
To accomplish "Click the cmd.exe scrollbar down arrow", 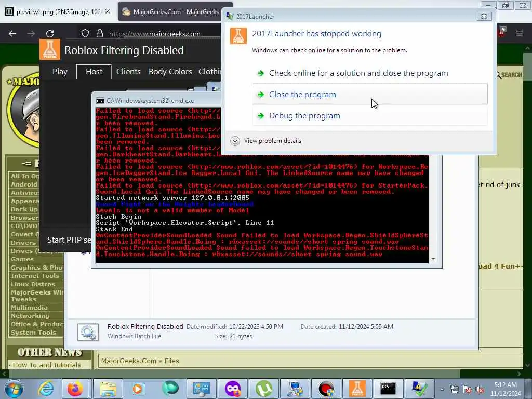I will click(433, 259).
